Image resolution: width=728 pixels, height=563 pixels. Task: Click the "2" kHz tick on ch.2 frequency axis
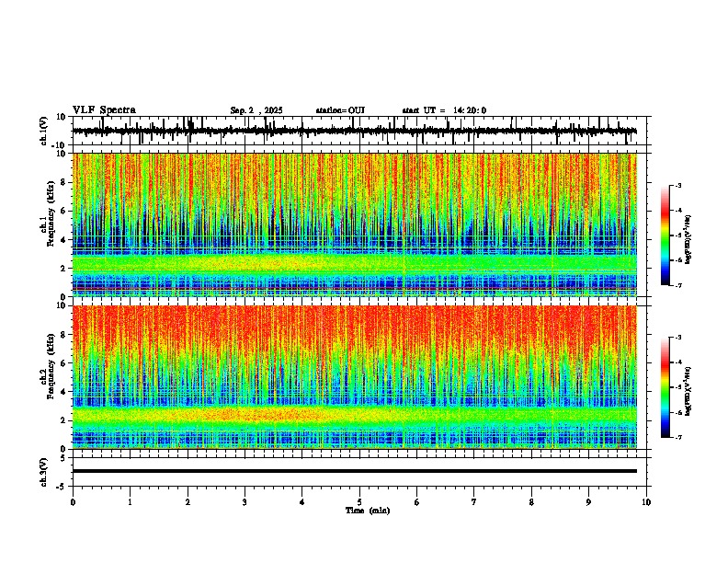[x=65, y=420]
